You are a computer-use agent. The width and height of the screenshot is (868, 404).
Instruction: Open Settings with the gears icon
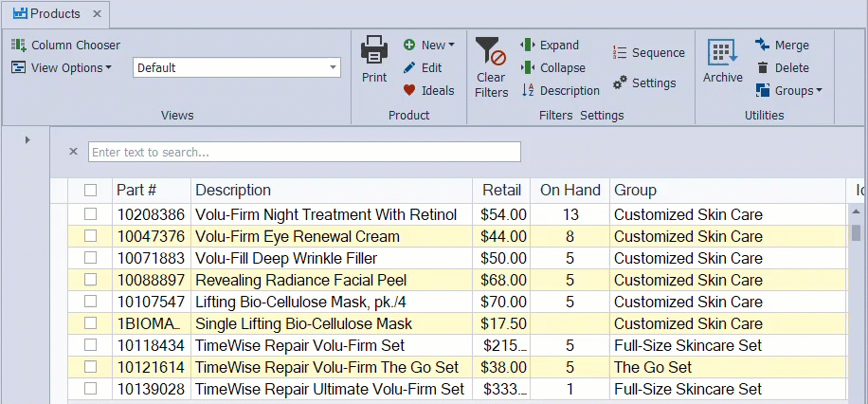(644, 83)
